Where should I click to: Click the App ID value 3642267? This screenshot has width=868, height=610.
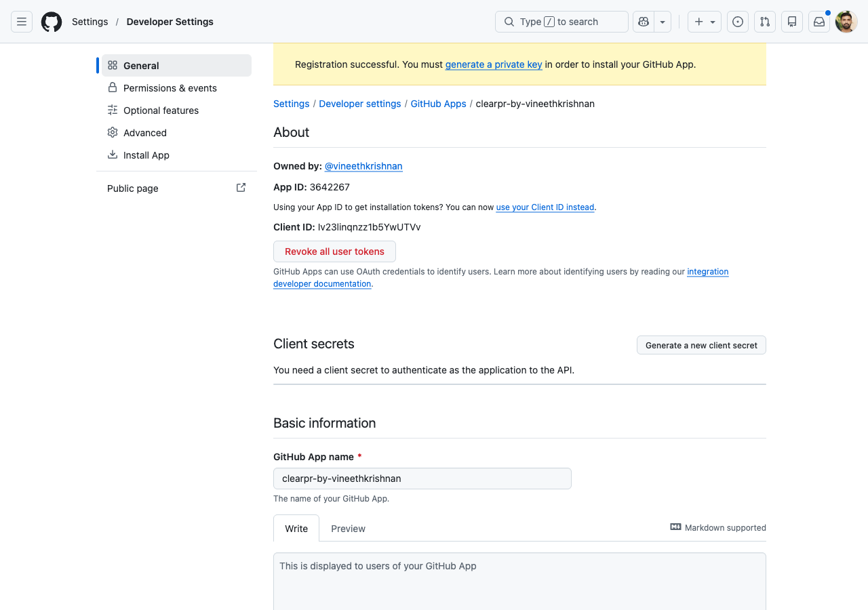pyautogui.click(x=330, y=187)
